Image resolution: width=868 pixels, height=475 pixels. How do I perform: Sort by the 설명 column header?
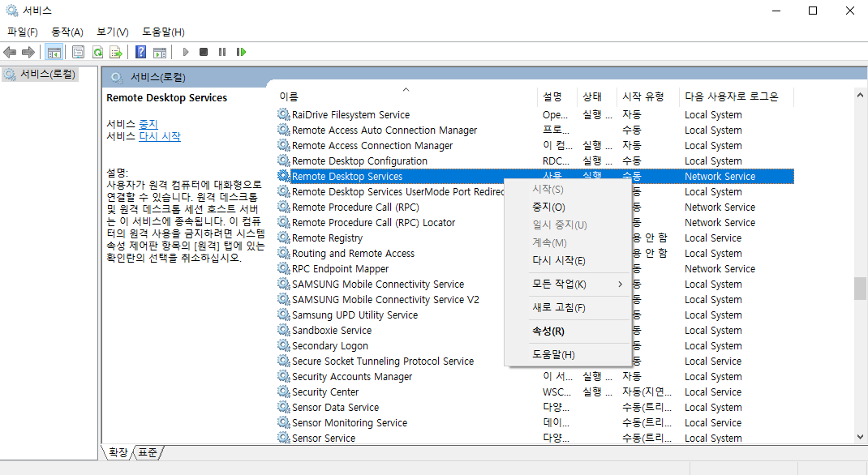point(556,96)
